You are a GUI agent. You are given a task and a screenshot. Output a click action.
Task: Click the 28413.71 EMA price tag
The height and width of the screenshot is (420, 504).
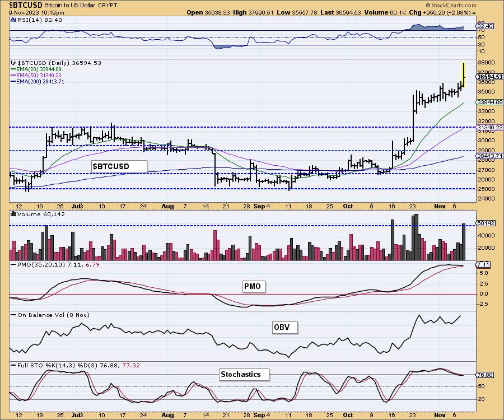pyautogui.click(x=489, y=156)
